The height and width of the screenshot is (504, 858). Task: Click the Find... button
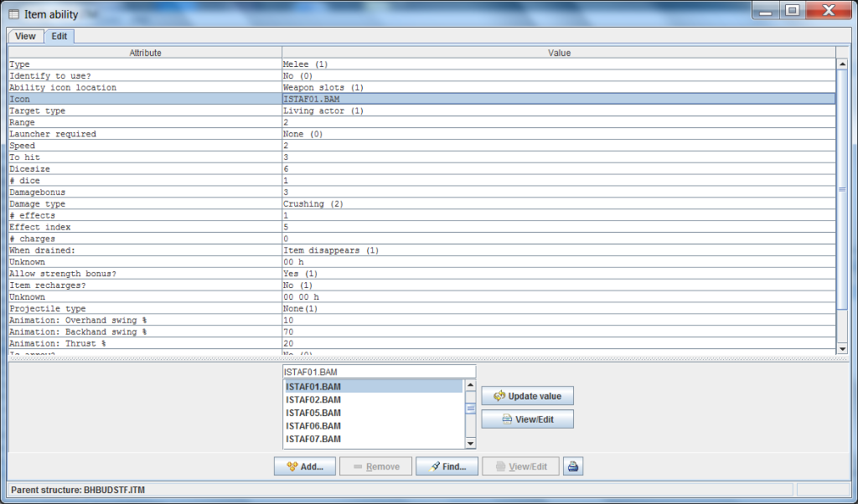coord(447,466)
